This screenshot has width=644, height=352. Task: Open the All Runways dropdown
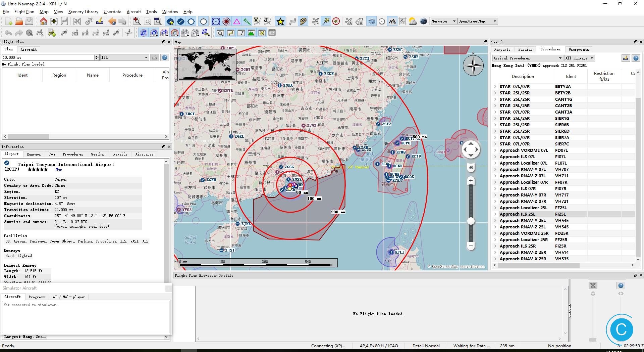coord(579,58)
